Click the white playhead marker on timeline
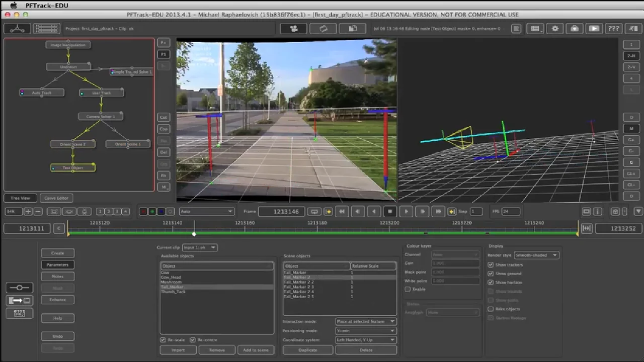Image resolution: width=644 pixels, height=362 pixels. point(194,234)
